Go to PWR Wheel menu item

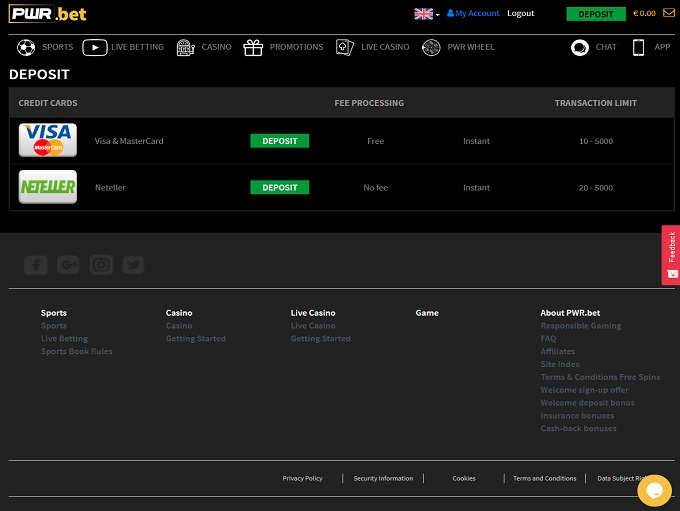tap(458, 47)
